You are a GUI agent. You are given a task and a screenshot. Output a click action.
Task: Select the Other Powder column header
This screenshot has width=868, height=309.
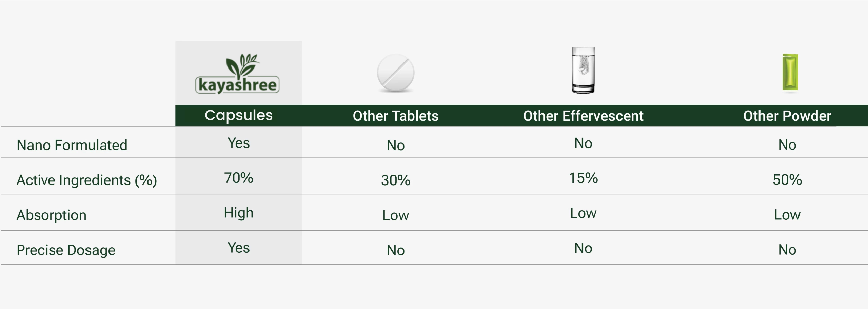[787, 116]
